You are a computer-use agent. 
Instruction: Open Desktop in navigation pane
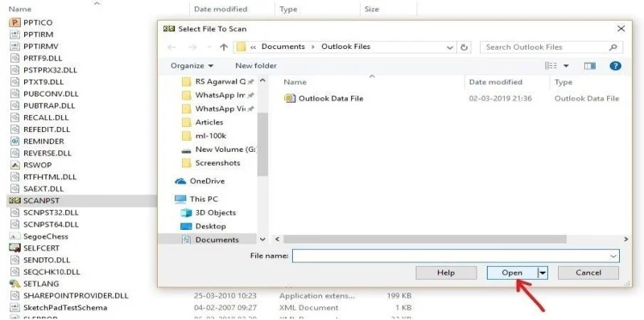click(x=204, y=226)
